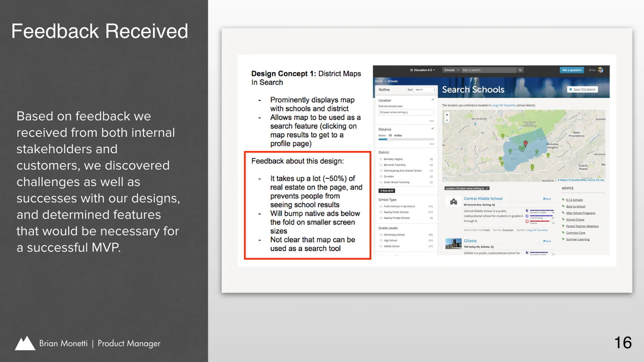Viewport: 644px width, 362px height.
Task: Click the Long Hill Township district link above map
Action: [x=504, y=105]
